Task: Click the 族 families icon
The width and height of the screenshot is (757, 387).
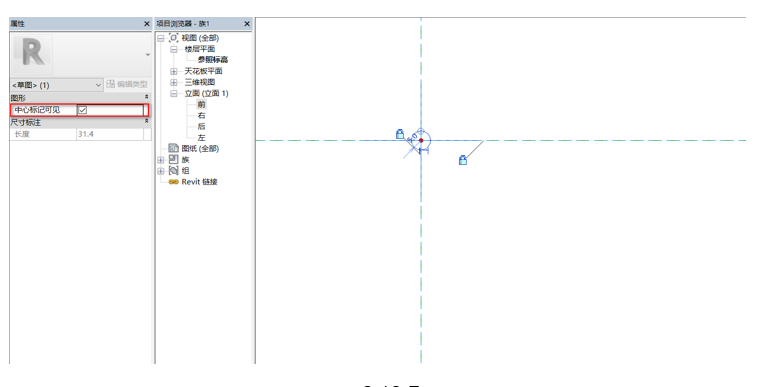Action: (x=174, y=159)
